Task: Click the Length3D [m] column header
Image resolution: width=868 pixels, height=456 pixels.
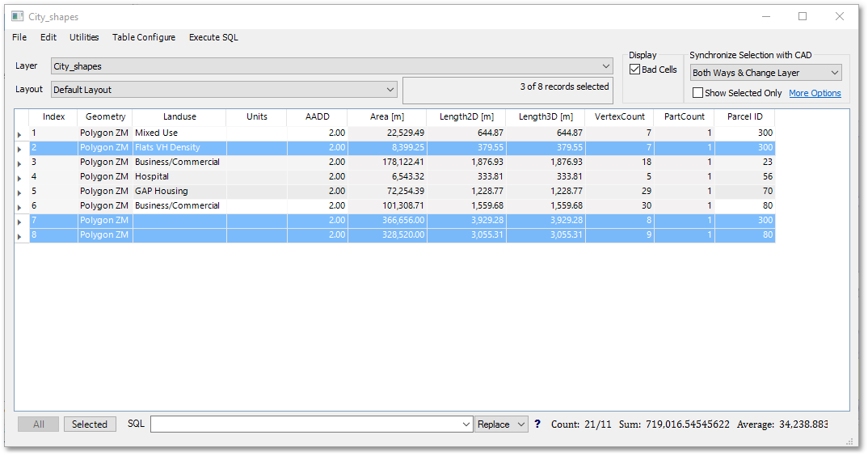Action: tap(546, 117)
